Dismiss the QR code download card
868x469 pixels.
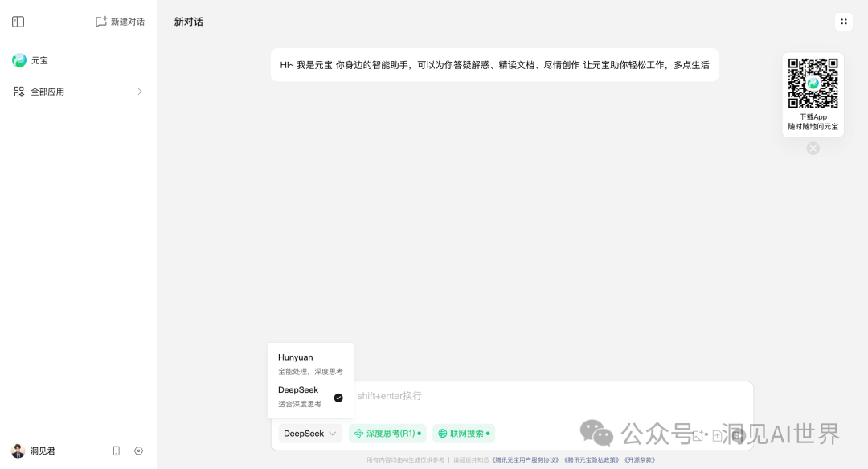(813, 149)
